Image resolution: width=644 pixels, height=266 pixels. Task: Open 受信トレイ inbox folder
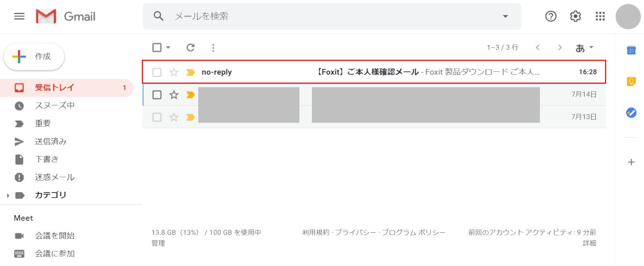[67, 88]
